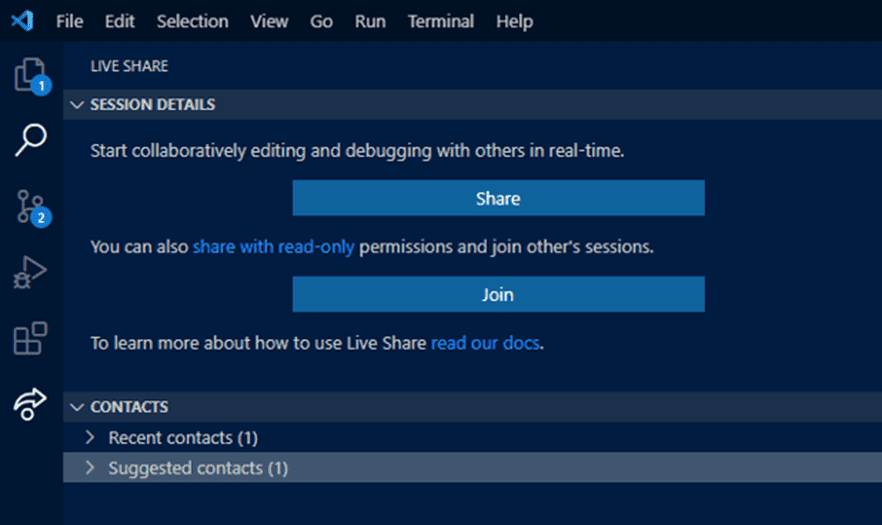This screenshot has height=525, width=882.
Task: Click the Join button
Action: point(498,294)
